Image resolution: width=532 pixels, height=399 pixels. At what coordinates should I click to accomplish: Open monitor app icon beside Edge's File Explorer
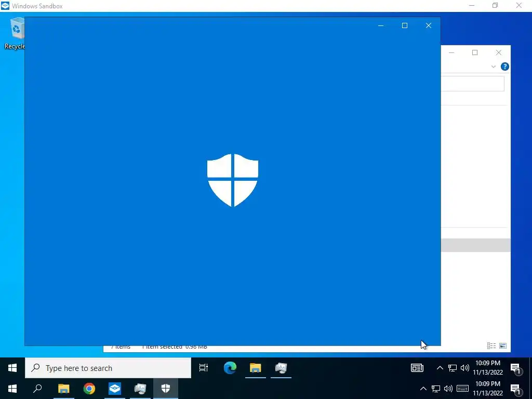click(x=281, y=368)
